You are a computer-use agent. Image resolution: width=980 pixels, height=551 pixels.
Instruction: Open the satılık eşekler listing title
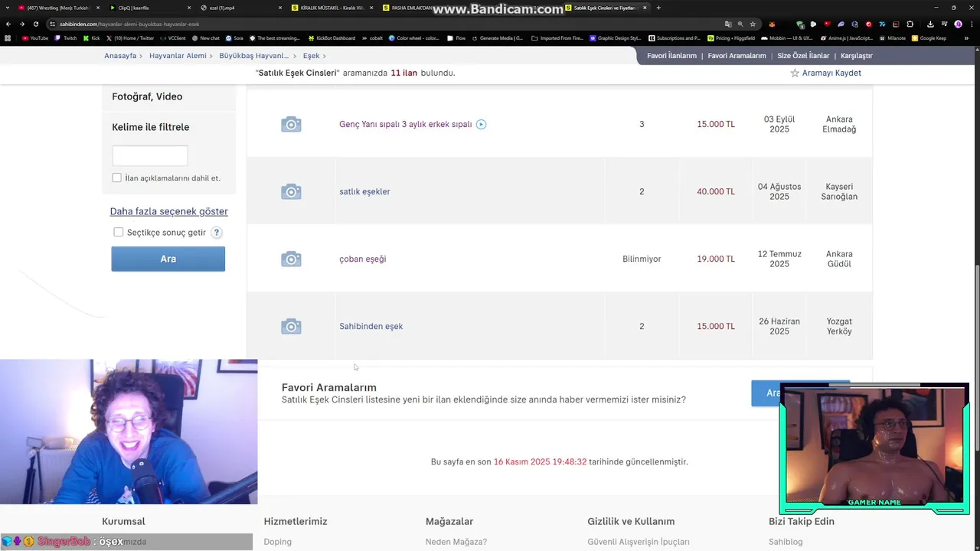point(364,192)
